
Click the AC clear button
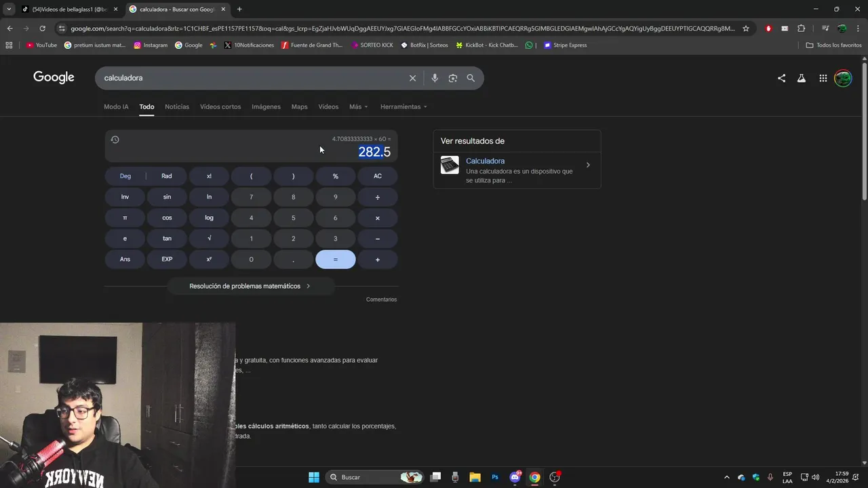tap(378, 176)
